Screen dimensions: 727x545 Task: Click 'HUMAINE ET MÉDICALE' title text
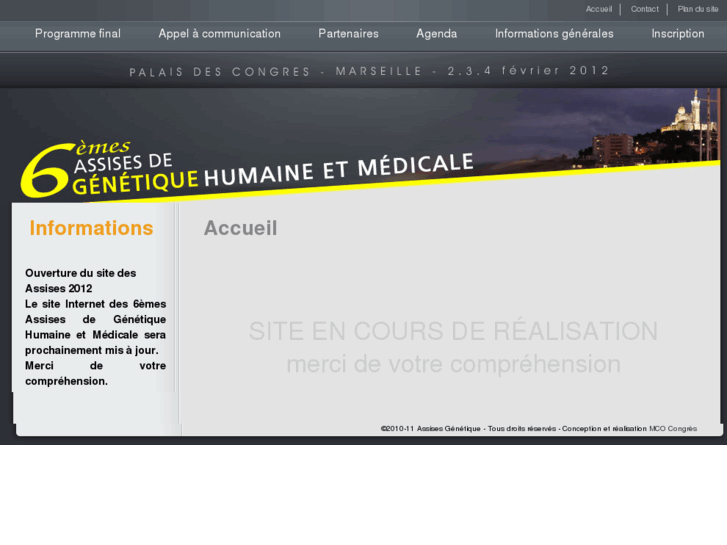339,170
